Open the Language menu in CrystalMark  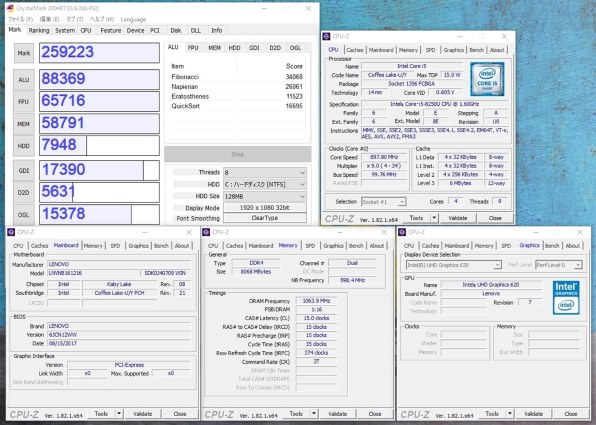133,19
